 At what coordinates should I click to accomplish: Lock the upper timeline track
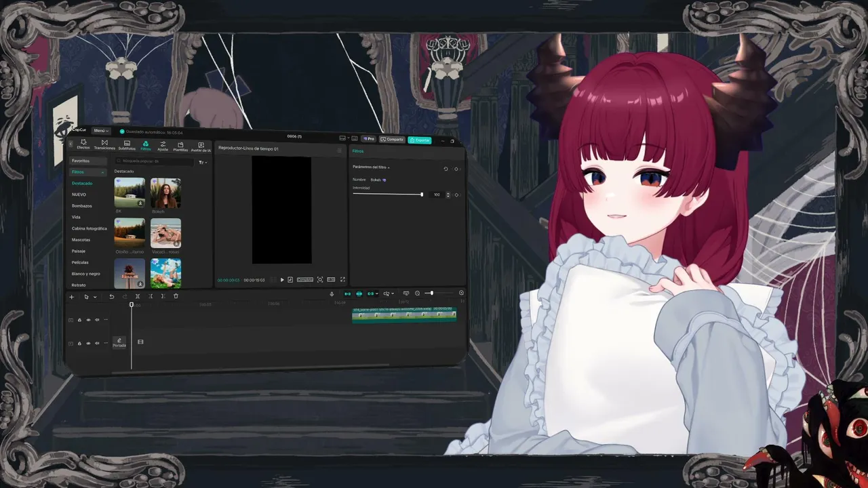click(x=79, y=320)
